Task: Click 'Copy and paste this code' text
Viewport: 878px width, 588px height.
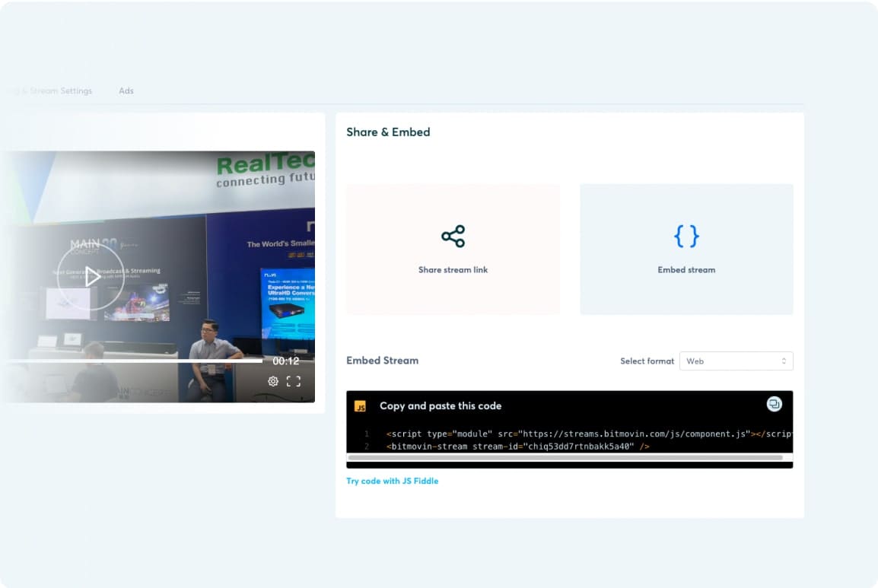Action: (441, 406)
